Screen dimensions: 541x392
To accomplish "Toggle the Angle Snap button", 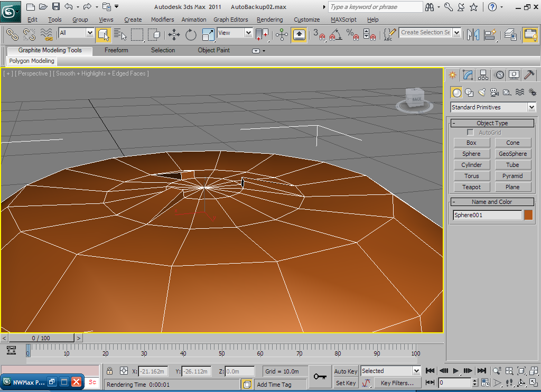I will click(x=335, y=35).
